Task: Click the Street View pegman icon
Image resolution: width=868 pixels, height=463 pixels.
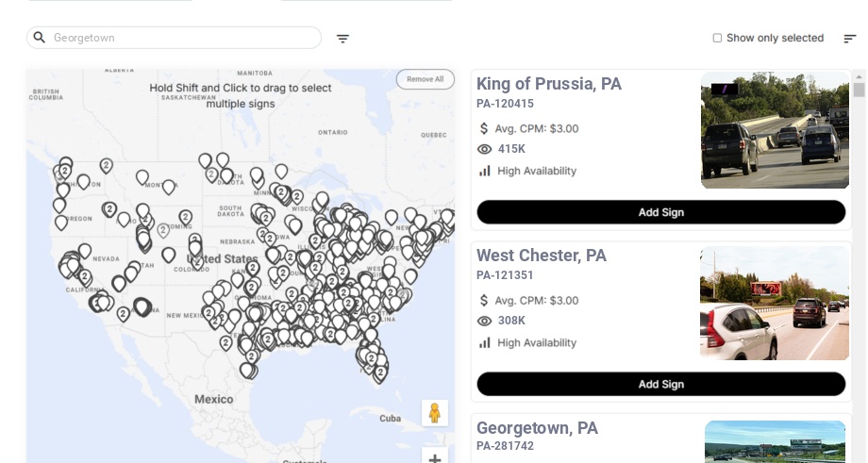Action: 435,413
